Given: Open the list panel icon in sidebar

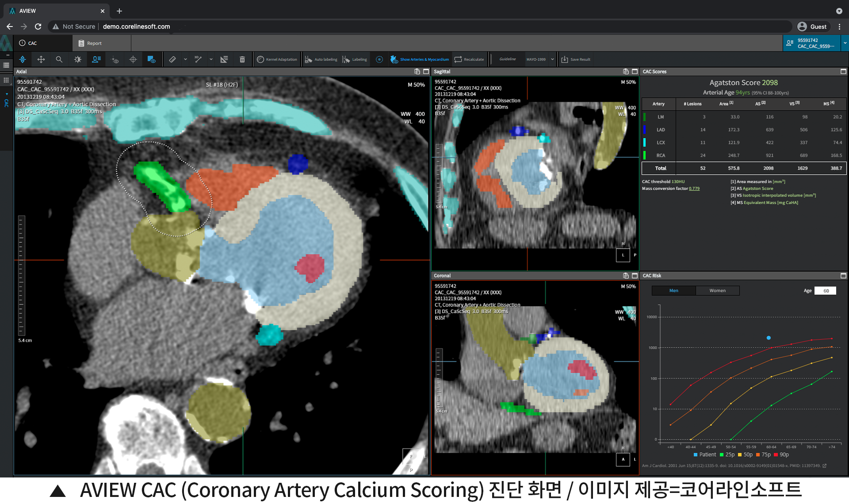Looking at the screenshot, I should point(6,65).
